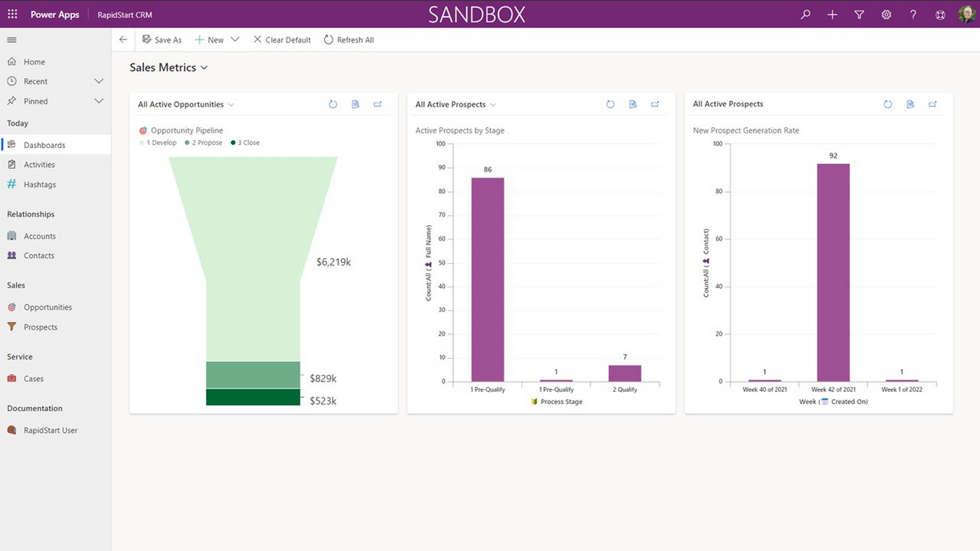The width and height of the screenshot is (980, 551).
Task: Click the Refresh All button
Action: point(349,39)
